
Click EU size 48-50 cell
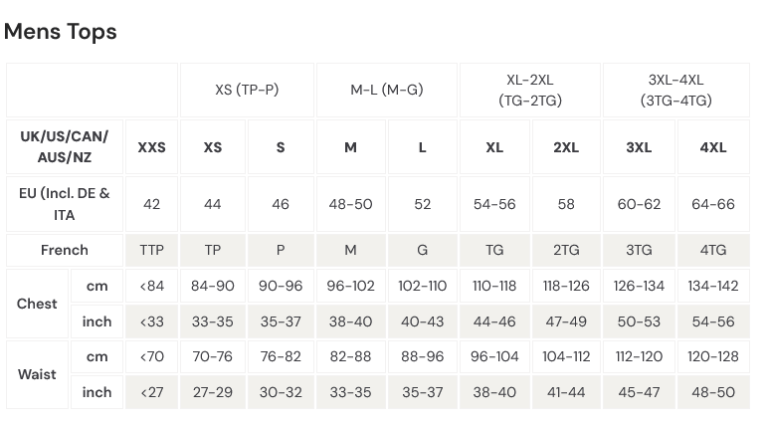(350, 204)
